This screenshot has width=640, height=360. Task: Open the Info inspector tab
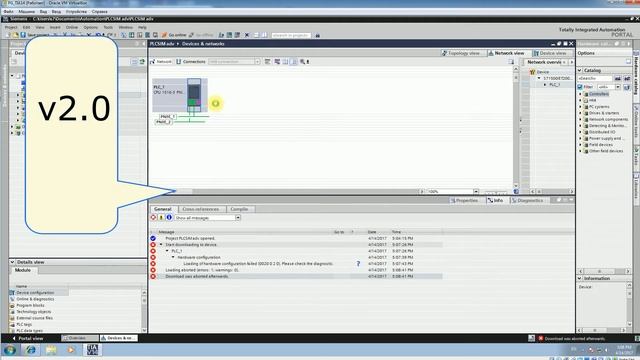click(496, 200)
